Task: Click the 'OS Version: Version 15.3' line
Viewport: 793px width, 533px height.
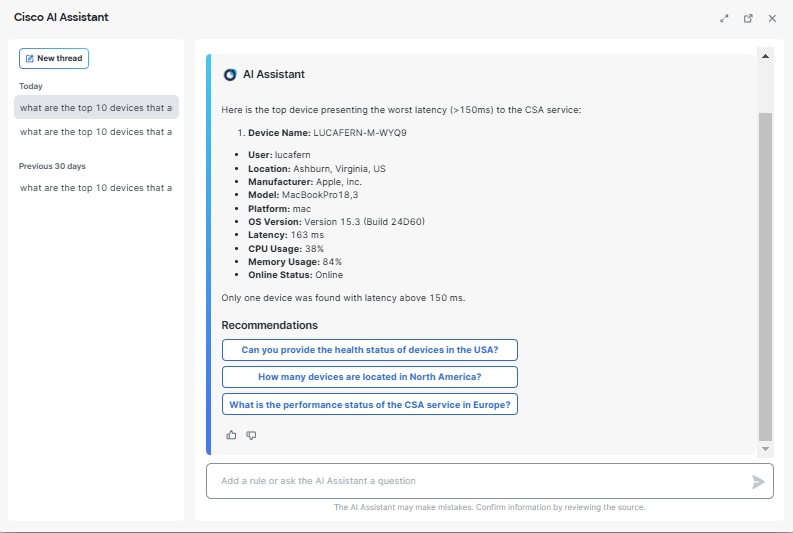Action: [x=336, y=221]
